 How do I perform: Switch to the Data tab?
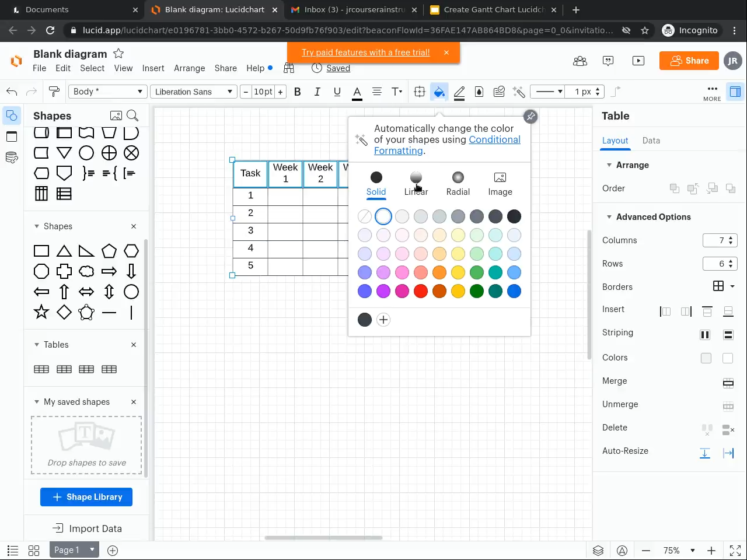(651, 141)
